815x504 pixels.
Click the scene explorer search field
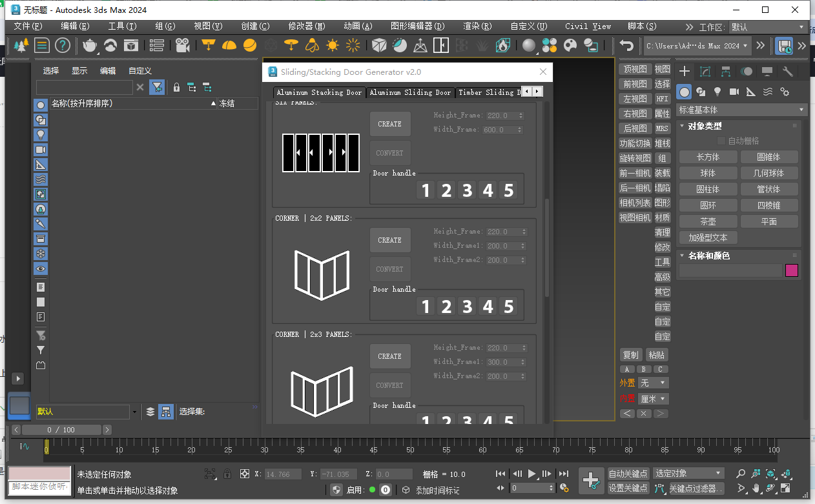84,87
